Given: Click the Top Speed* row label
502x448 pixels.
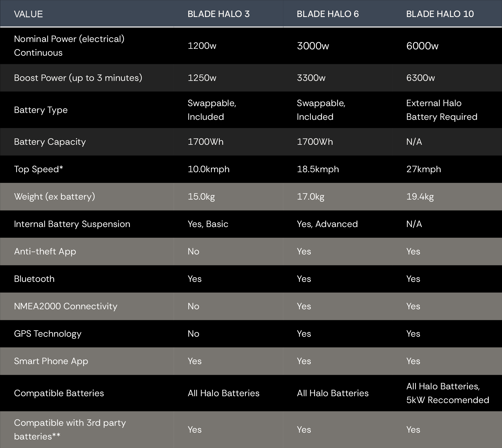Looking at the screenshot, I should 38,169.
